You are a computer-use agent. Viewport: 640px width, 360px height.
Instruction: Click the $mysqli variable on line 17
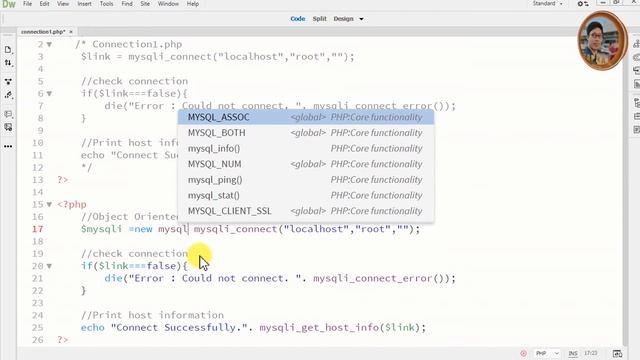pyautogui.click(x=101, y=229)
